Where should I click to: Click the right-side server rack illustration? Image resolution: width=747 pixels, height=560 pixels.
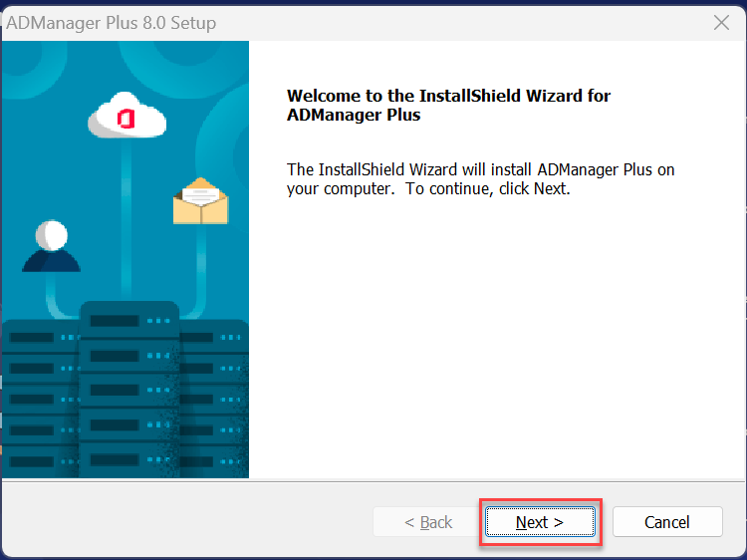point(214,399)
